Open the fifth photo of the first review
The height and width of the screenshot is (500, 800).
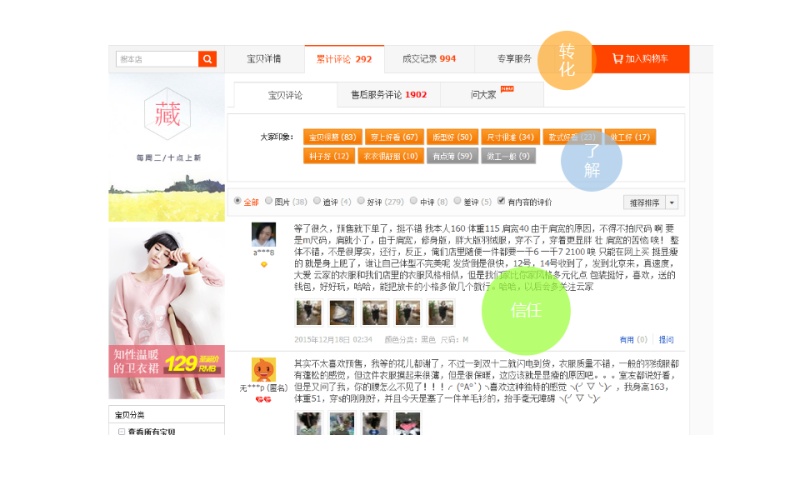coord(441,312)
